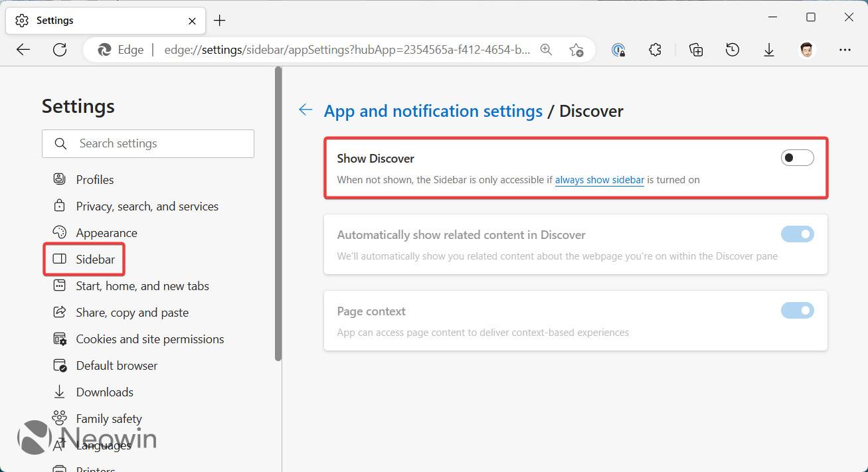Click the profile avatar picture
Image resolution: width=868 pixels, height=472 pixels.
[x=806, y=49]
